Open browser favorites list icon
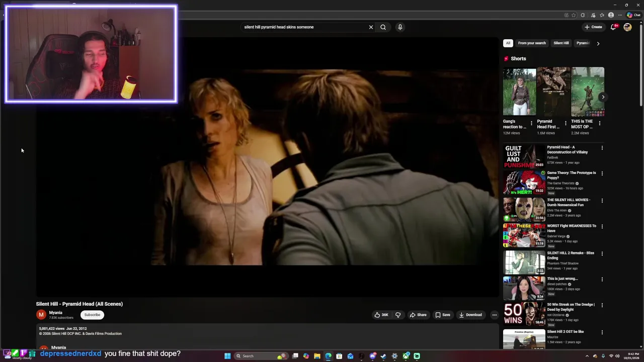The width and height of the screenshot is (644, 362). point(602,15)
